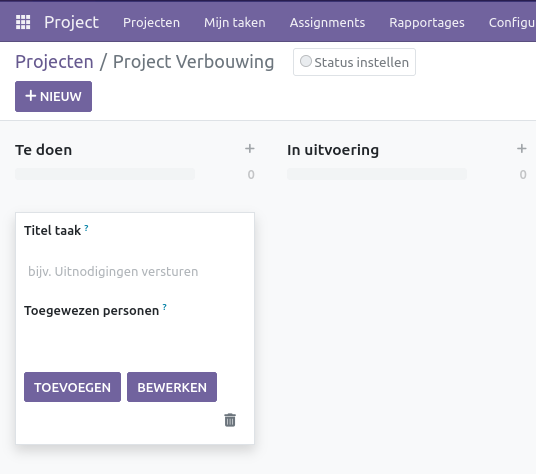Add a task with Te doen plus icon

coord(250,149)
